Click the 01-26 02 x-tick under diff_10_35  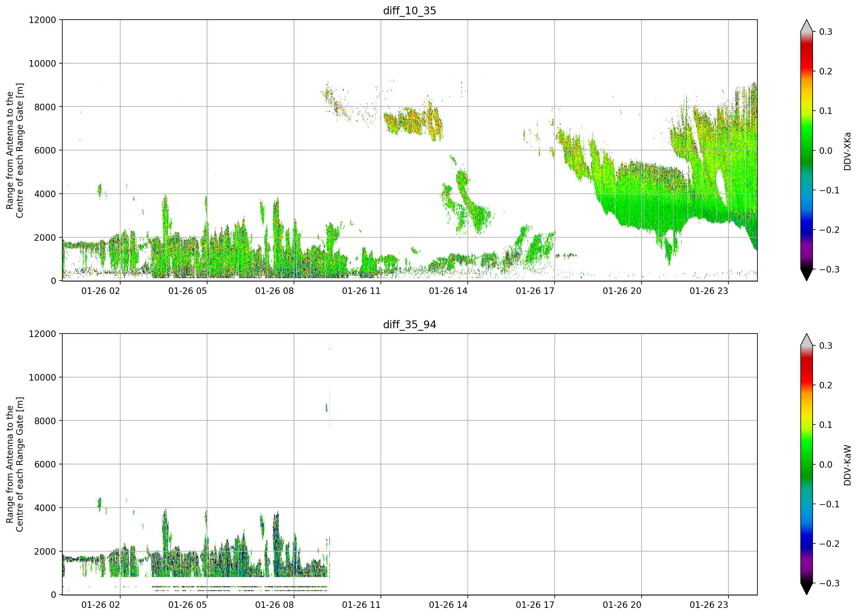click(101, 291)
